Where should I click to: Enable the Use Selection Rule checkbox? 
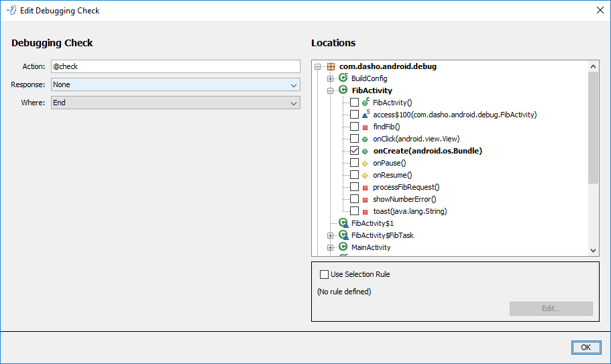pos(325,274)
